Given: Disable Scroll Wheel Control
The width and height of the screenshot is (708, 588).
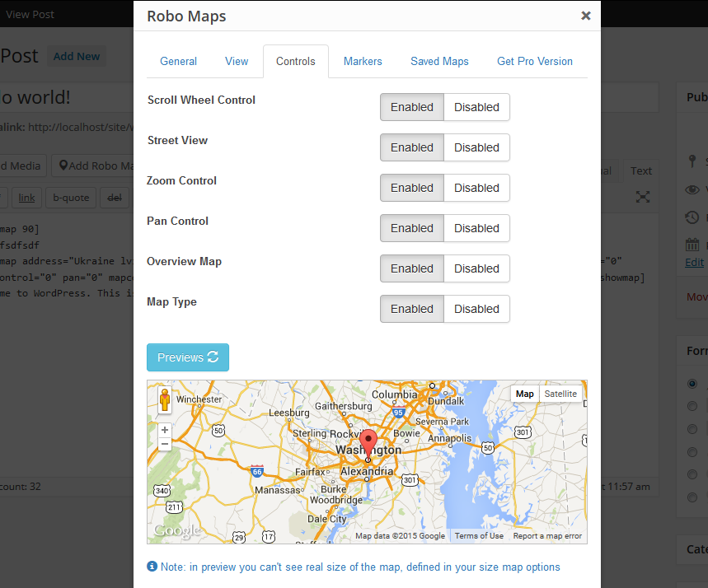Looking at the screenshot, I should [x=477, y=107].
